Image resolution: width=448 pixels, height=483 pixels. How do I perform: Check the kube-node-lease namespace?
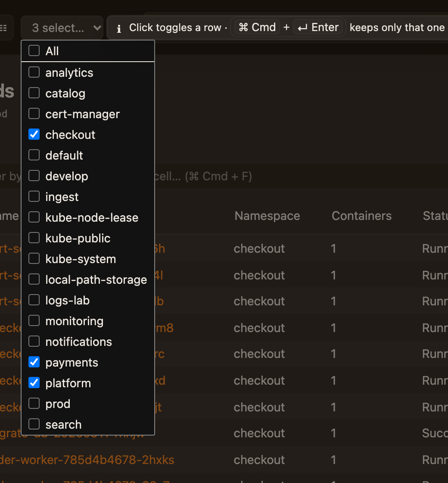pyautogui.click(x=34, y=217)
